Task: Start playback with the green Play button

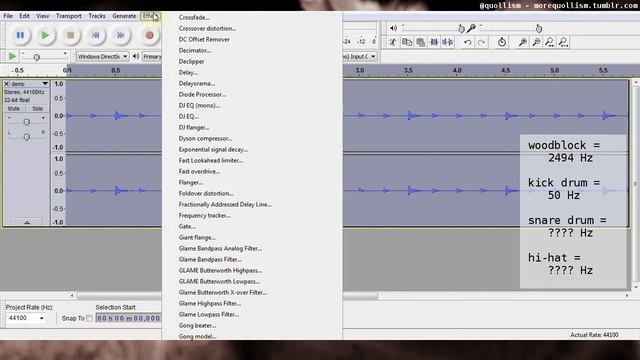Action: coord(45,36)
